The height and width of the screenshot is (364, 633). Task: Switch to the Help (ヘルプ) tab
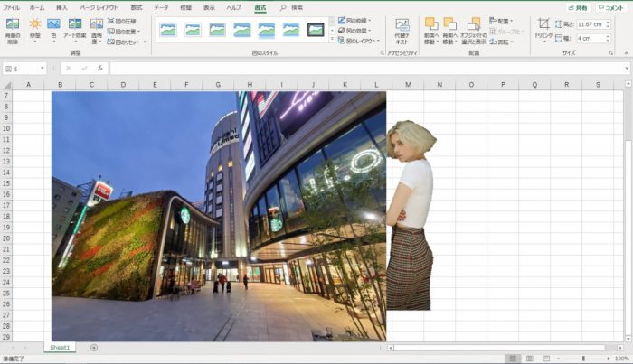click(x=233, y=7)
